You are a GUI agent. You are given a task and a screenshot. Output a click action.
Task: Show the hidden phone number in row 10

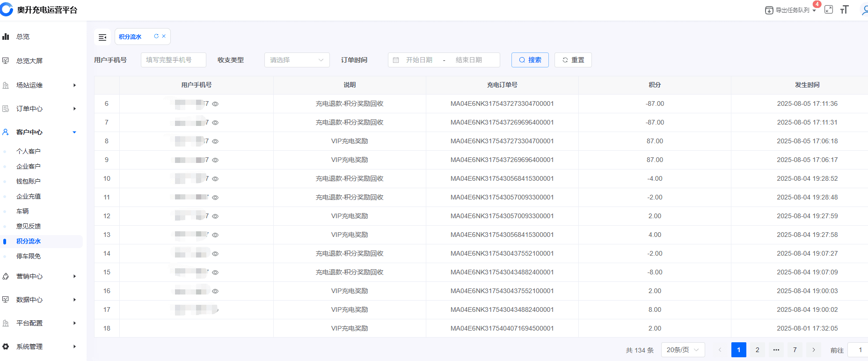pos(215,179)
